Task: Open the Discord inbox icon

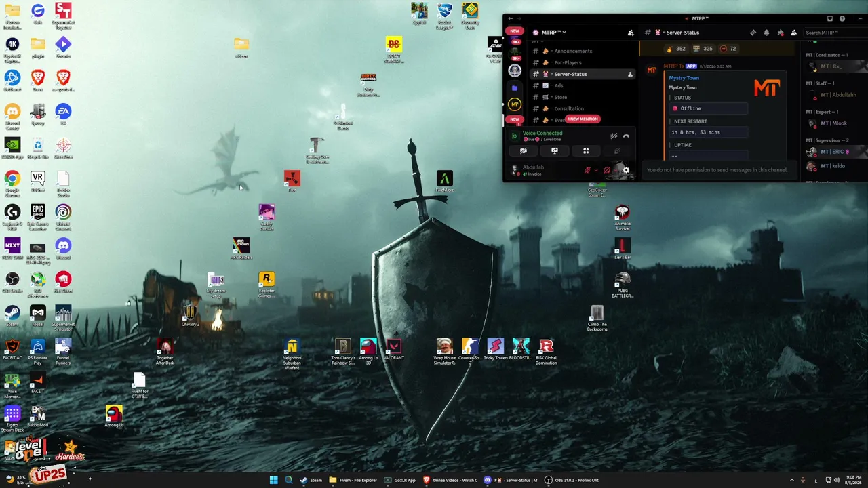Action: (x=829, y=19)
